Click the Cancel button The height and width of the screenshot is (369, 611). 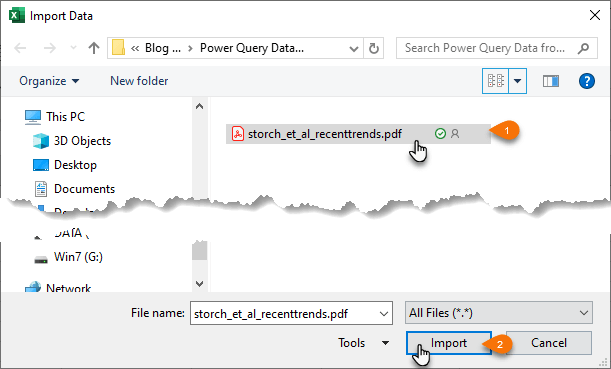pyautogui.click(x=549, y=343)
